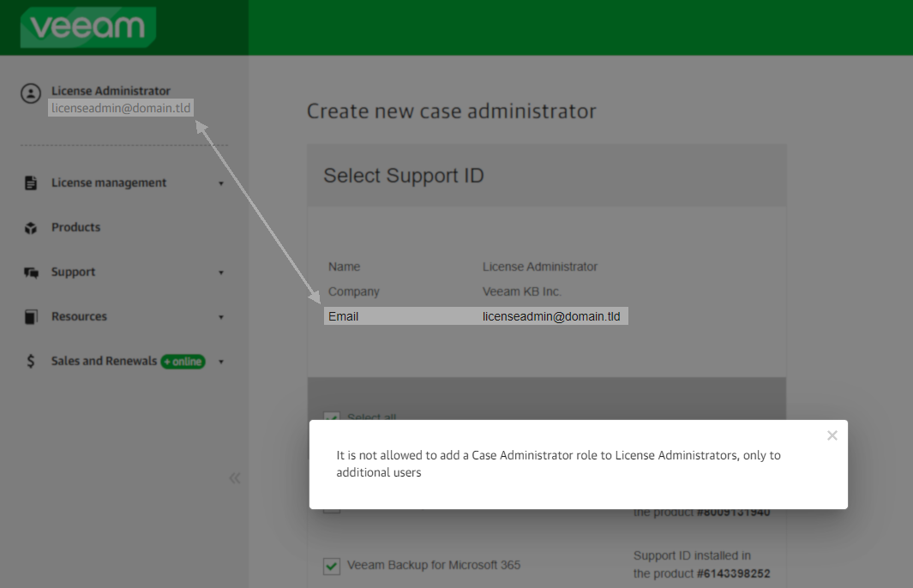The height and width of the screenshot is (588, 913).
Task: Open the user profile avatar icon
Action: [x=31, y=93]
